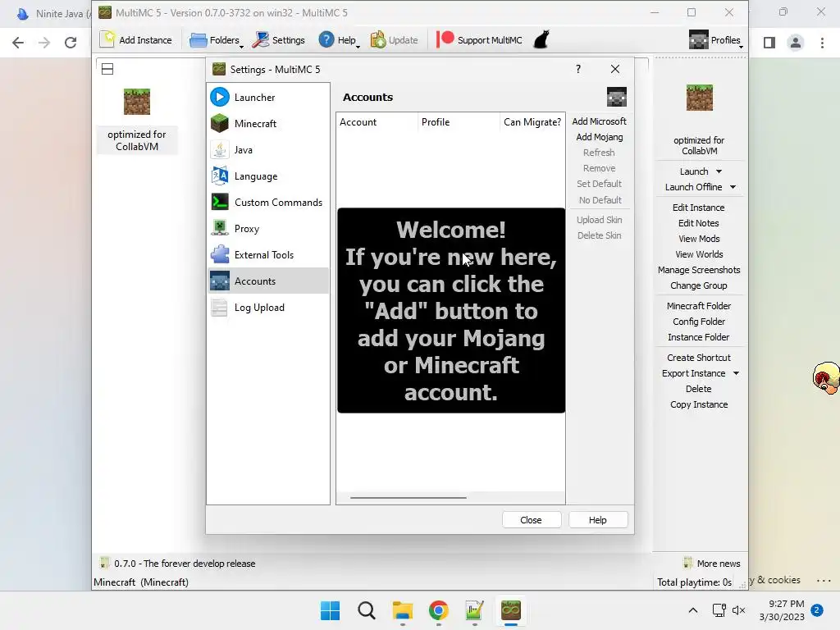Screen dimensions: 840x630
Task: Click the X to close Settings dialog
Action: [615, 69]
